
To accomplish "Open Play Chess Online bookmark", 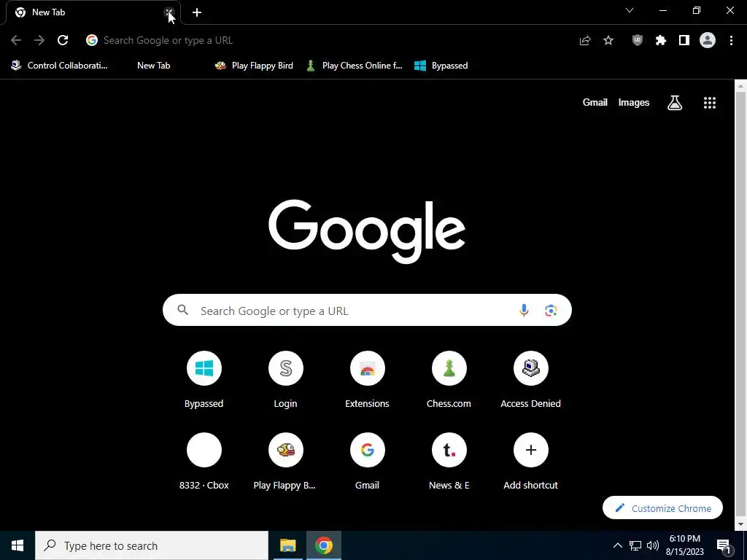I will [x=355, y=66].
